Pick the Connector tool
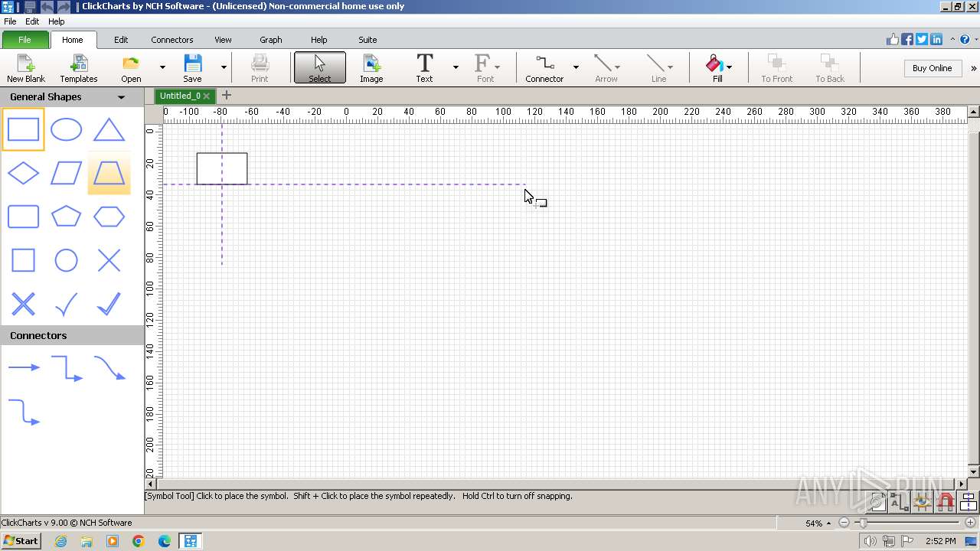 click(544, 68)
